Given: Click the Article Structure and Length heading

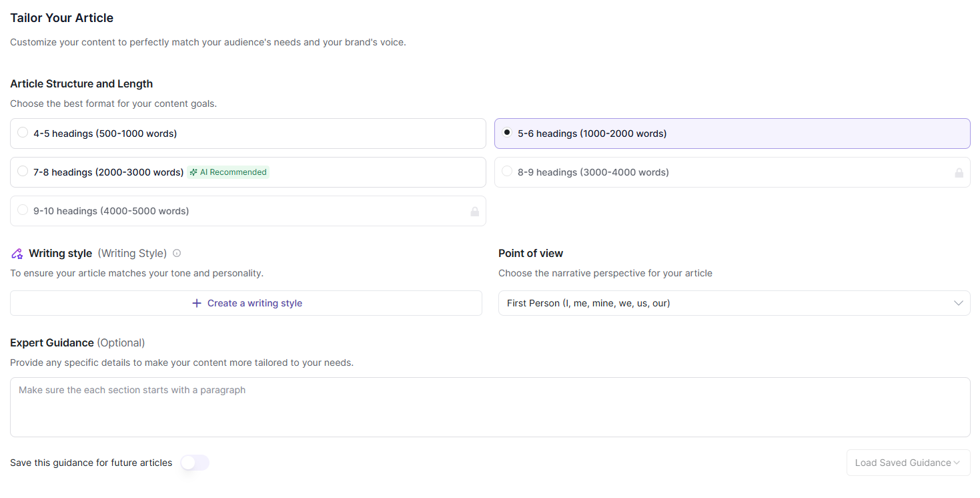Looking at the screenshot, I should (x=81, y=84).
